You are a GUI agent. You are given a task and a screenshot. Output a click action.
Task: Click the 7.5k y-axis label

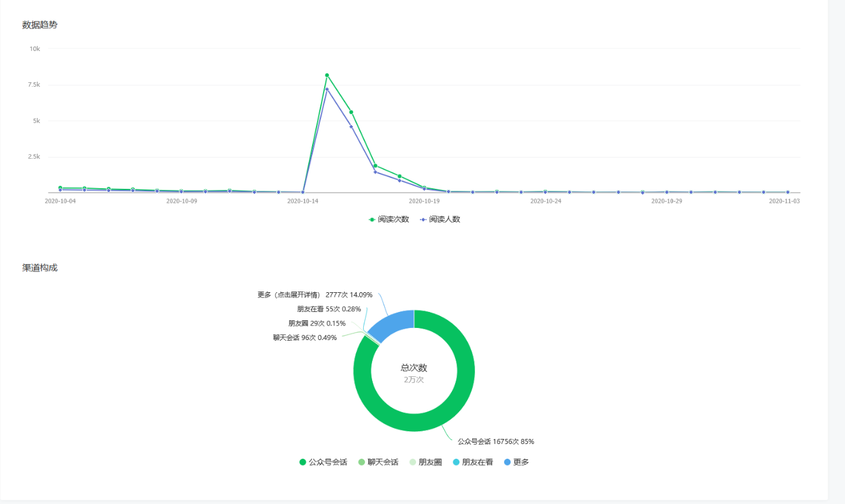coord(33,85)
